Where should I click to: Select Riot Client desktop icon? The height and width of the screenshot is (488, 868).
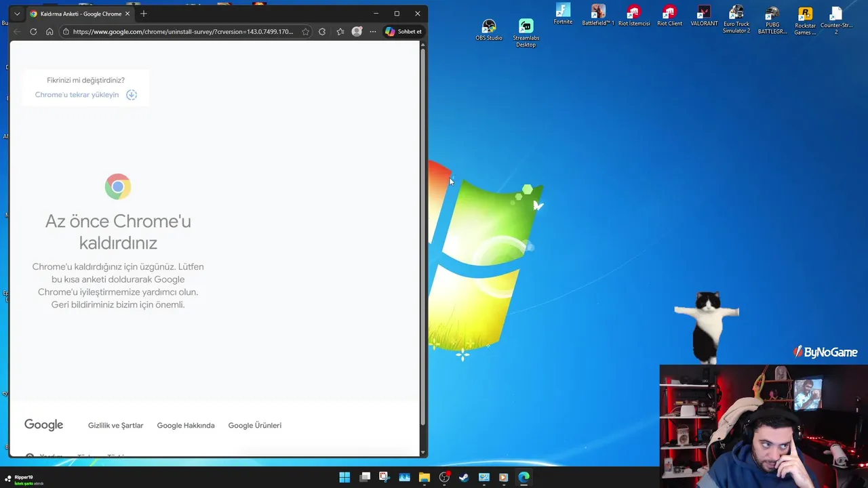point(670,16)
